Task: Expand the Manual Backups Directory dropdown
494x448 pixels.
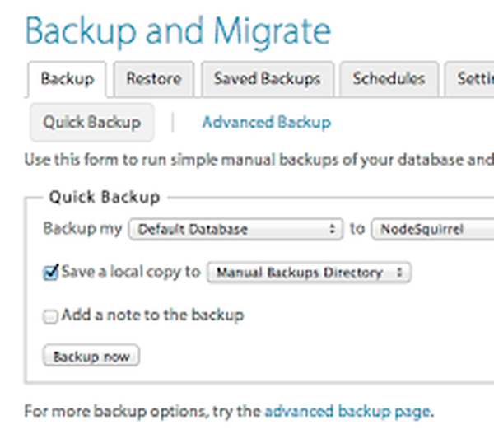Action: tap(309, 272)
